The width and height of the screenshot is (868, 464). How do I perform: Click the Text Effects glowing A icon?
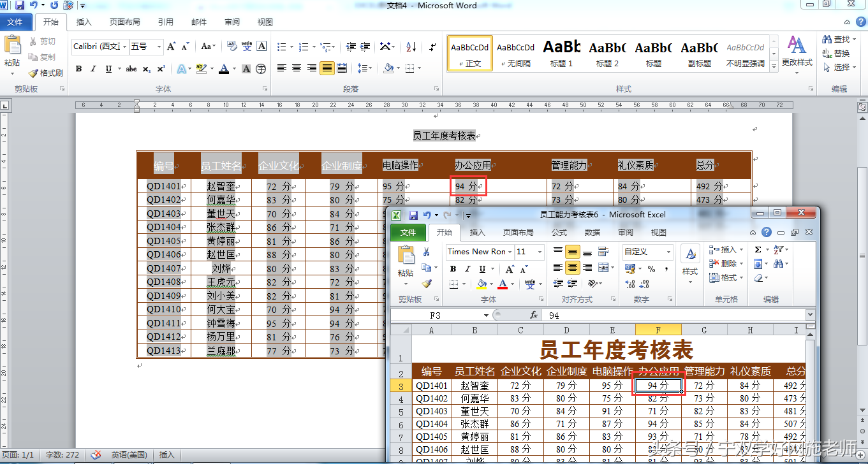[180, 69]
